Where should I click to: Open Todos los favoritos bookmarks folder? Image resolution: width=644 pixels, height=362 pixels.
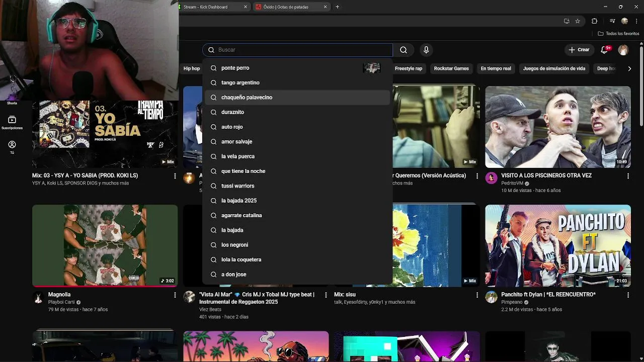click(x=618, y=34)
